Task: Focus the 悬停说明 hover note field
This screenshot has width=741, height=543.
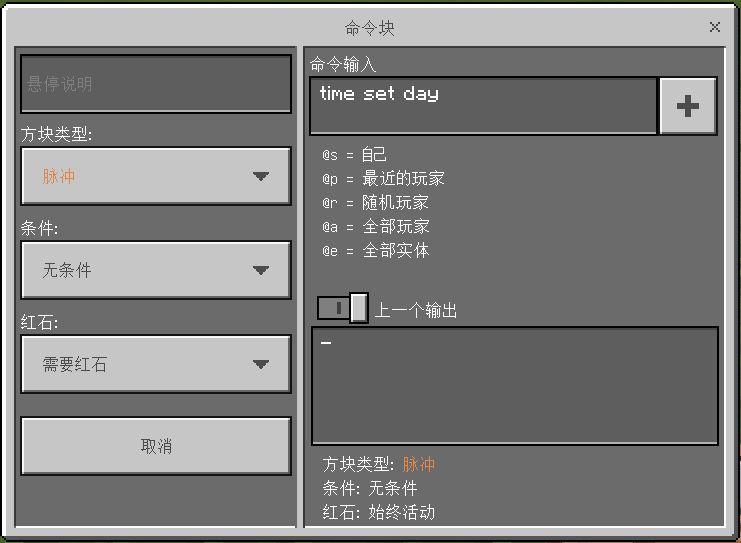Action: [156, 84]
